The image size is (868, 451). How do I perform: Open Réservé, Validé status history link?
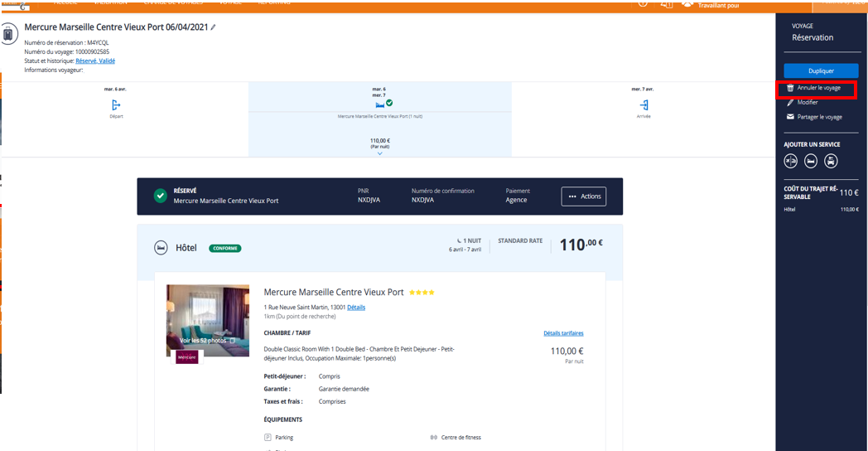point(95,61)
